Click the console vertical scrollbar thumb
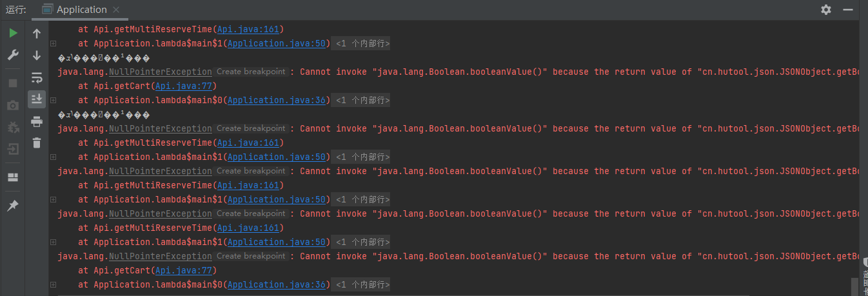 pyautogui.click(x=854, y=286)
